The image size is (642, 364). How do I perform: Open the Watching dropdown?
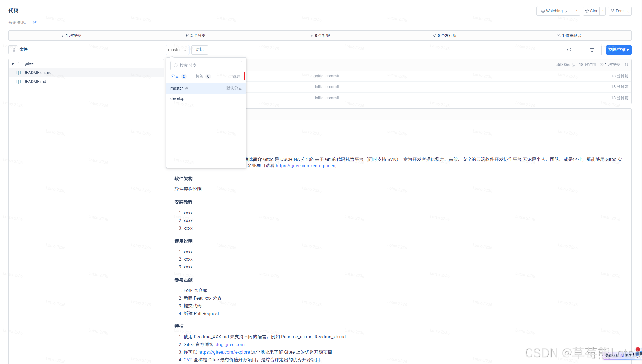555,11
